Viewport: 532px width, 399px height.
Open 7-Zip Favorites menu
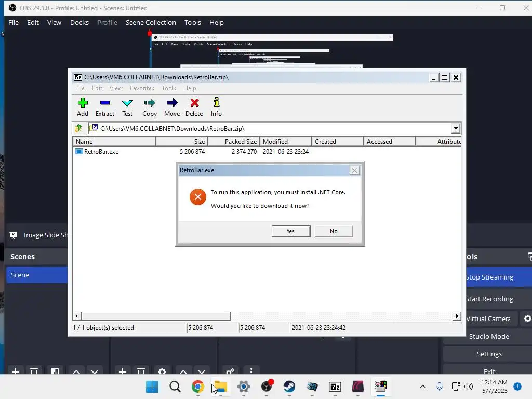pyautogui.click(x=142, y=88)
